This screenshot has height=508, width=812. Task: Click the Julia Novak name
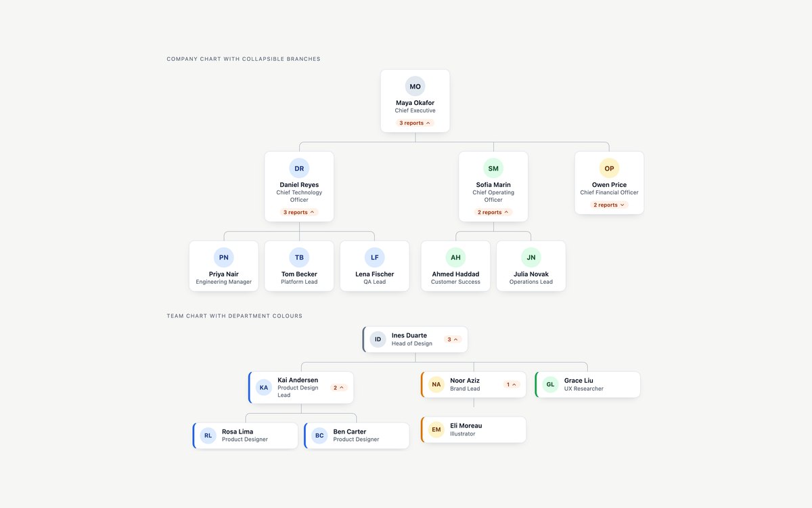531,274
